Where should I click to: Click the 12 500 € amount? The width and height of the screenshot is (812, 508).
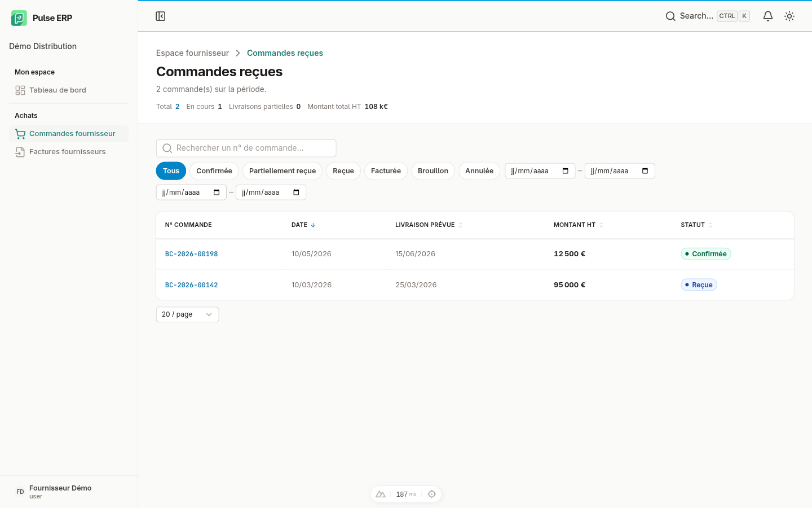point(570,254)
